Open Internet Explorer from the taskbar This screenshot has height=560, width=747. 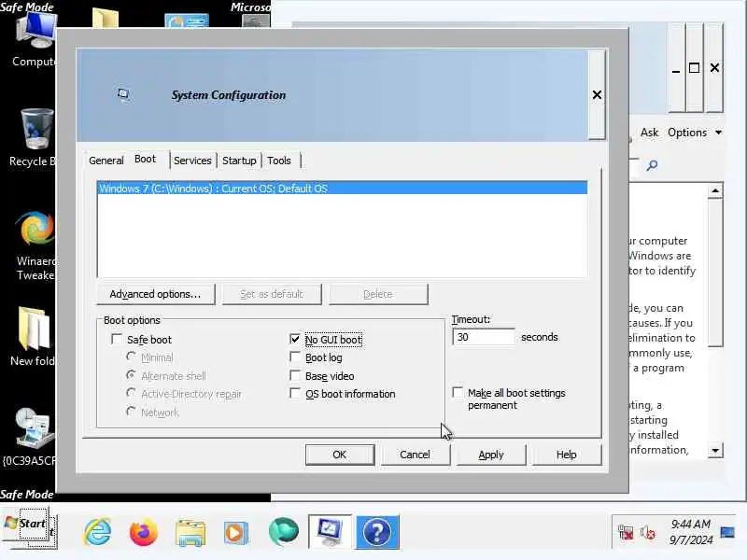pos(98,531)
